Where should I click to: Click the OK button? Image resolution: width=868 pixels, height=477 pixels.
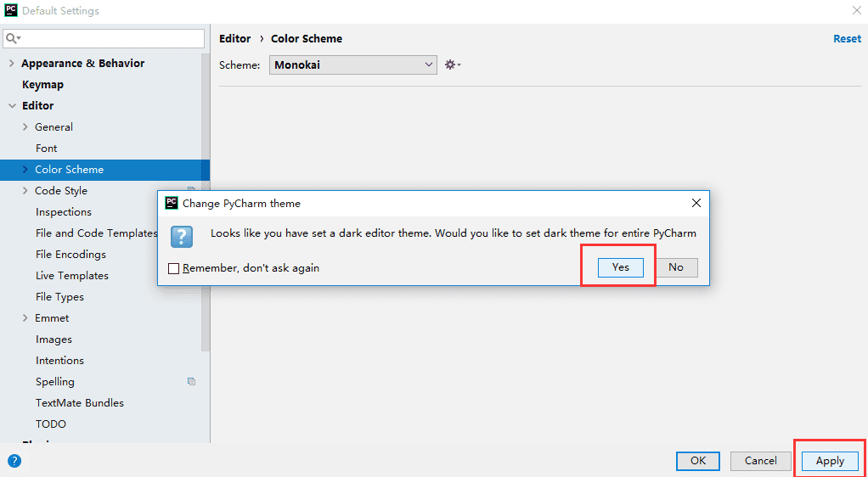(697, 460)
